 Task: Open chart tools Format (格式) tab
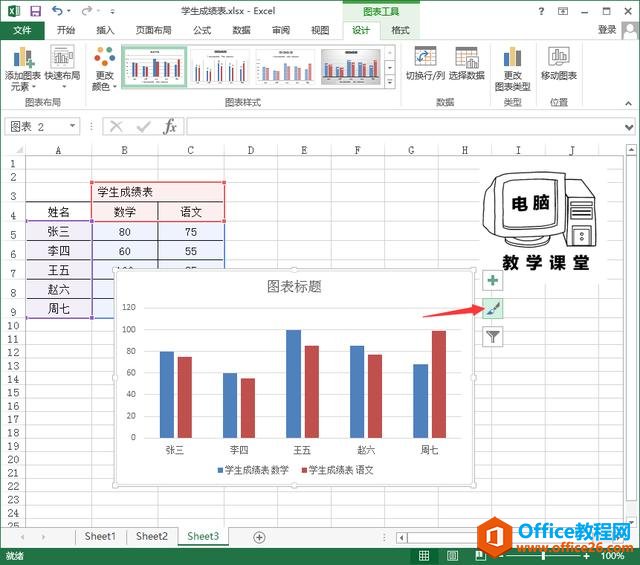(x=400, y=30)
